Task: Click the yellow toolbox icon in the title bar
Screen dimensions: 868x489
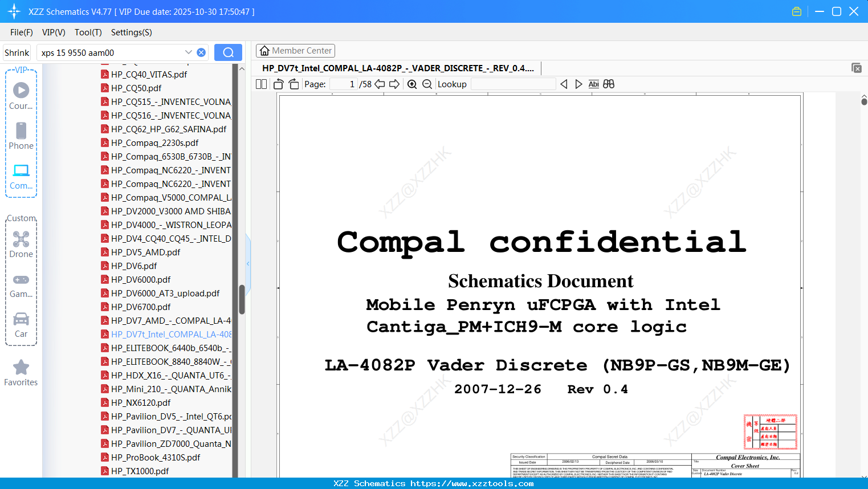Action: [x=797, y=11]
